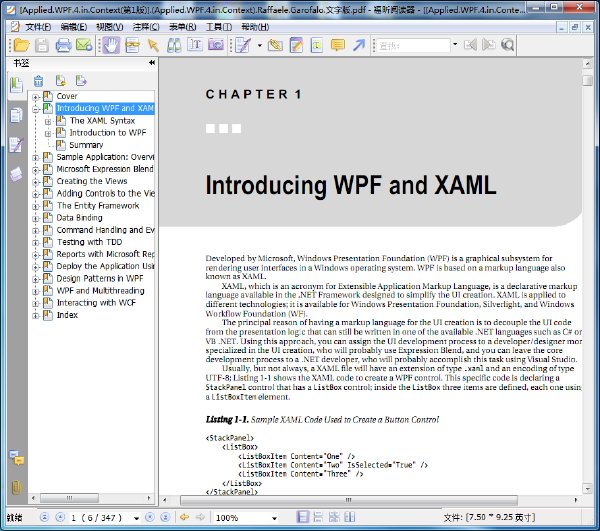Click the Print icon in toolbar

63,45
